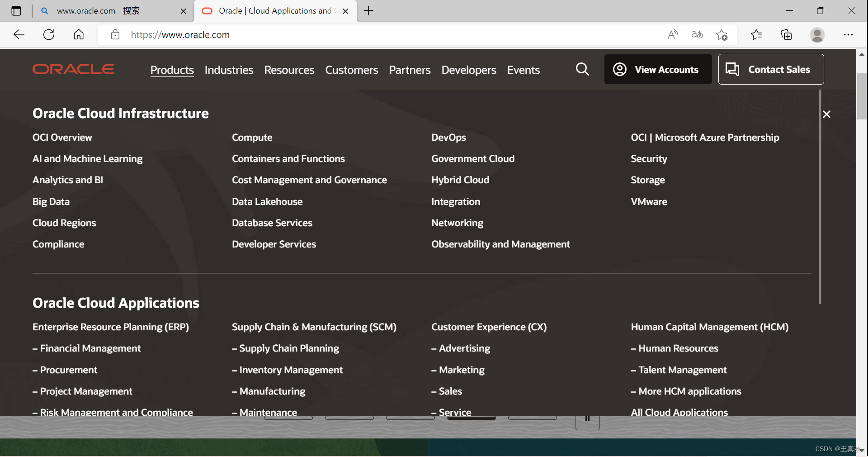Open the Favorites list
This screenshot has height=457, width=868.
coord(756,35)
